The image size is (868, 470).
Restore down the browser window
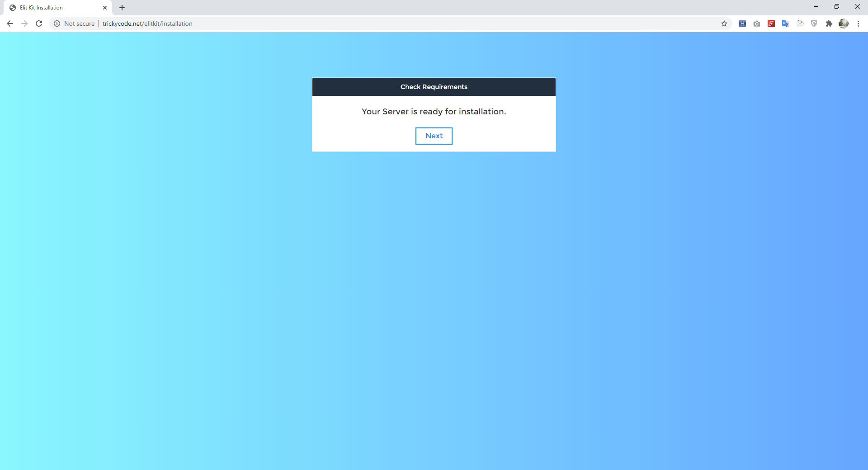coord(837,6)
